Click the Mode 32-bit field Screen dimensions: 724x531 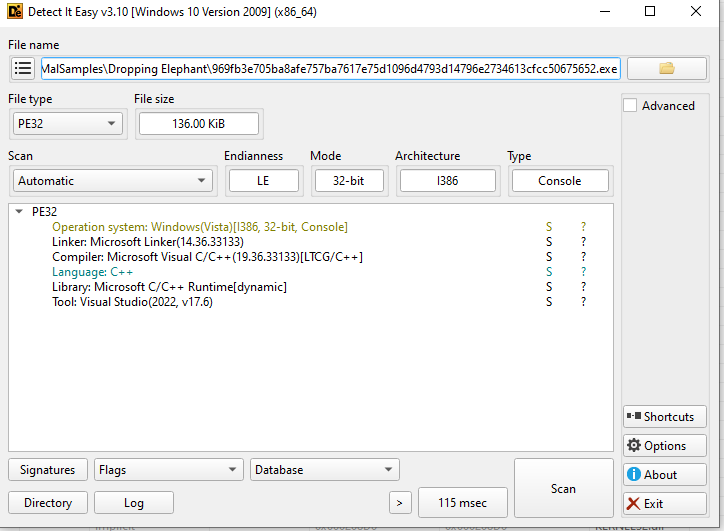[349, 181]
